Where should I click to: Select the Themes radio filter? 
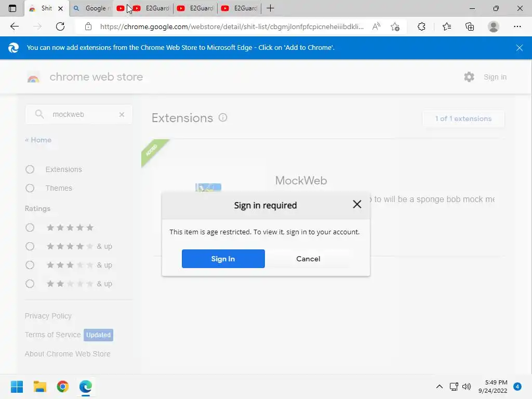(x=30, y=188)
